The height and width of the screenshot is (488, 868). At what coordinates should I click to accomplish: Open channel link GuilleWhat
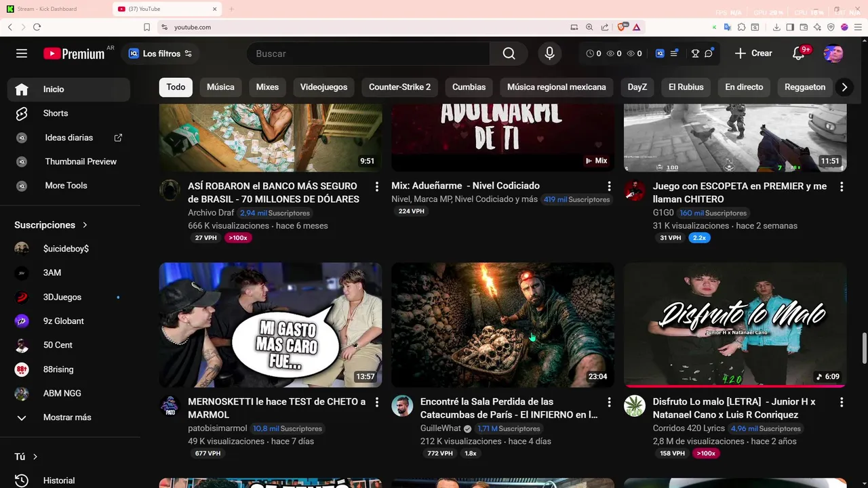(440, 428)
